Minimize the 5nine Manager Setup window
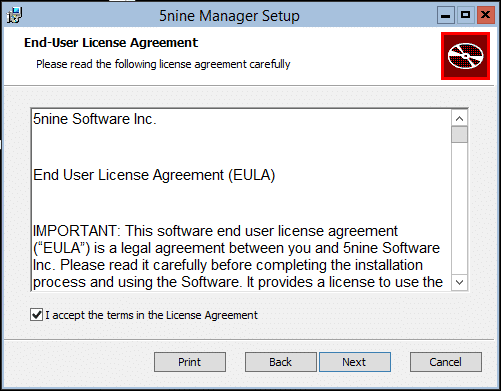The height and width of the screenshot is (391, 501). [x=446, y=15]
